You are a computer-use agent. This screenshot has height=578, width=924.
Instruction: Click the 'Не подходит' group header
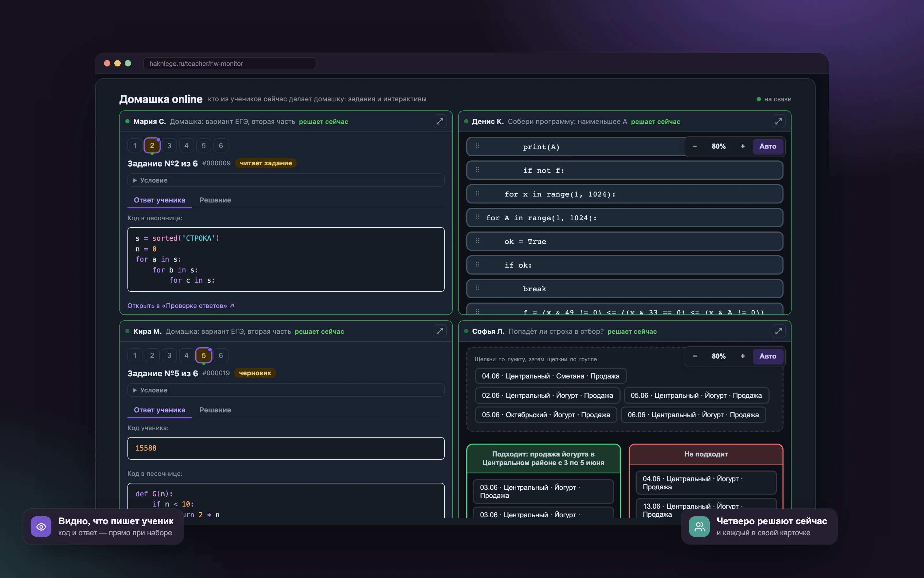tap(706, 454)
